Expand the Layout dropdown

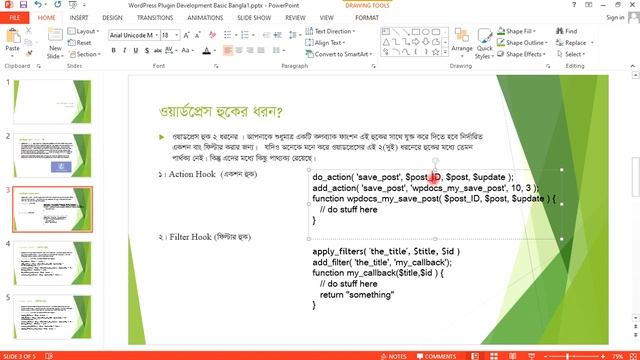[x=84, y=31]
